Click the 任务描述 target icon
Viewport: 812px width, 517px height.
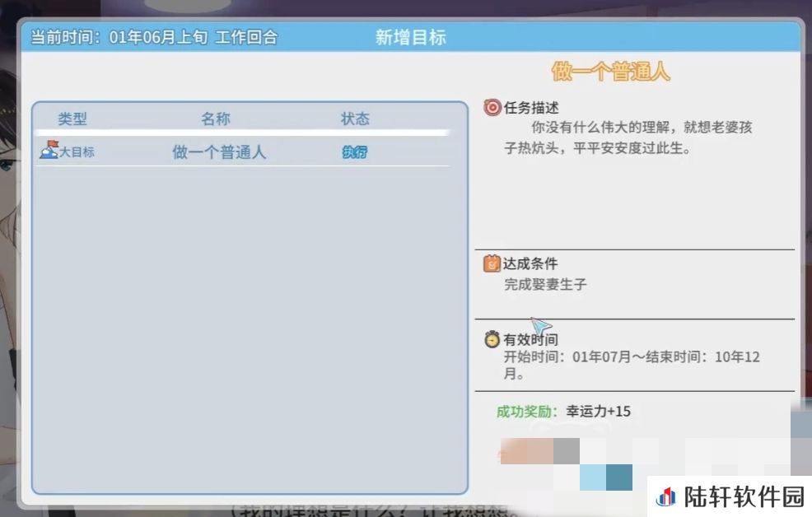coord(492,107)
